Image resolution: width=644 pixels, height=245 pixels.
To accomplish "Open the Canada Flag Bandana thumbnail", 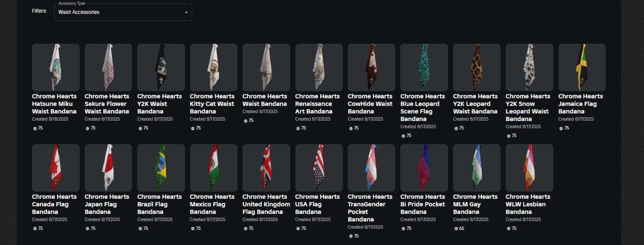I will coord(56,168).
